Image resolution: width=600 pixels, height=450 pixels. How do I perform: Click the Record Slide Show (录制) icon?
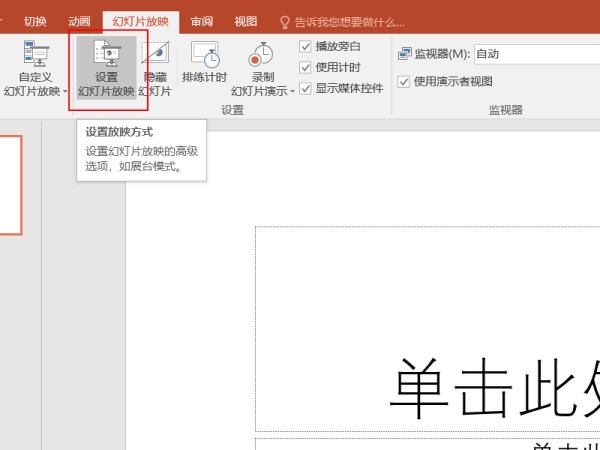point(262,55)
